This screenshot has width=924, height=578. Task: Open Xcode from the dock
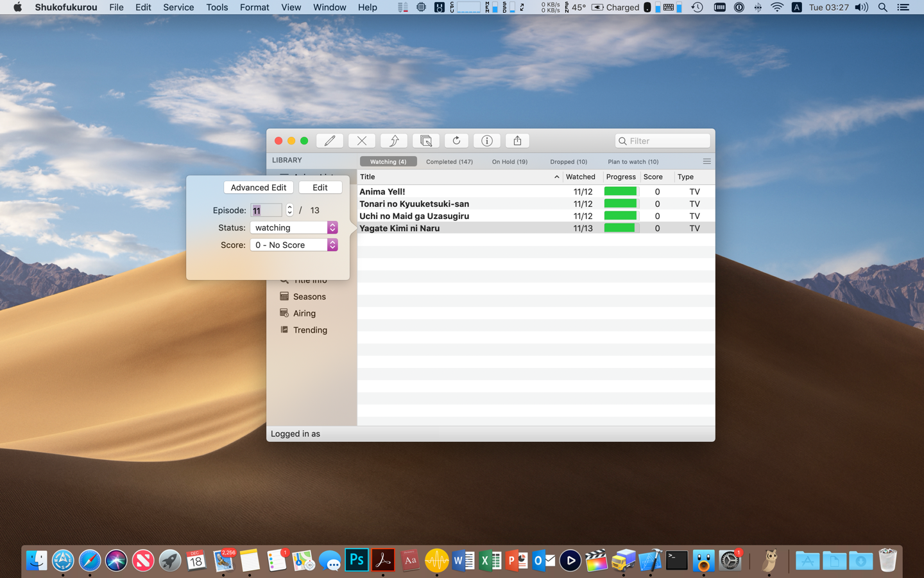point(649,560)
